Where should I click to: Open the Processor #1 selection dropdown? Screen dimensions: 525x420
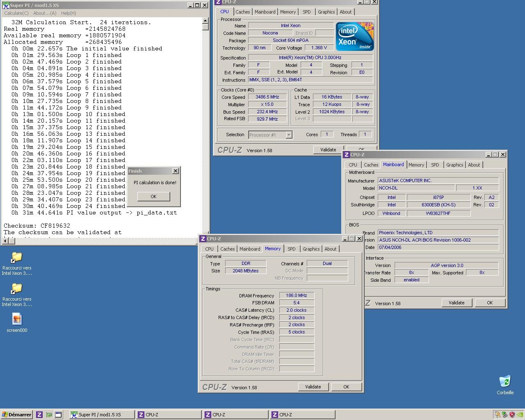[x=270, y=135]
